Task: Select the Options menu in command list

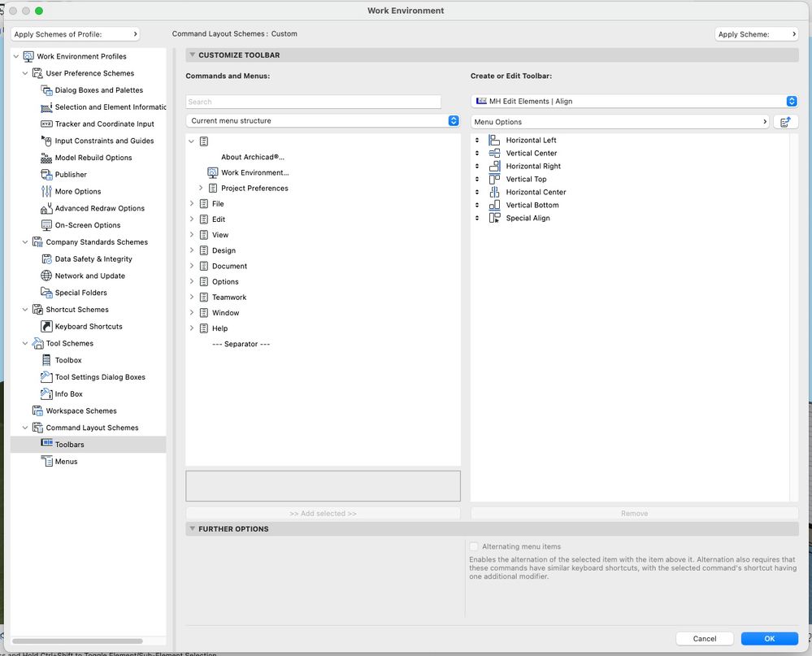Action: (225, 281)
